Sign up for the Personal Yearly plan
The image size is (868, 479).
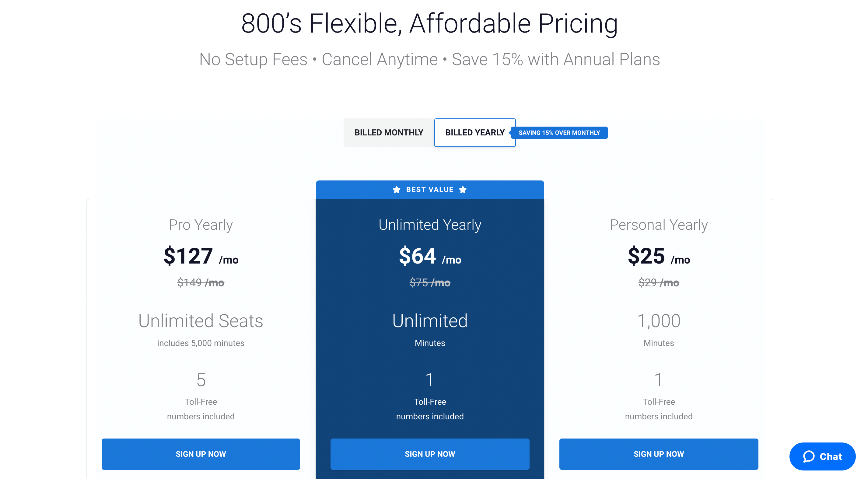(x=659, y=454)
